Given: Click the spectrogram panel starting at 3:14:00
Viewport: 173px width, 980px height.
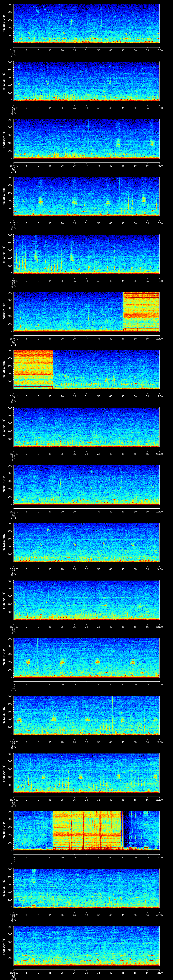Looking at the screenshot, I should 87,24.
